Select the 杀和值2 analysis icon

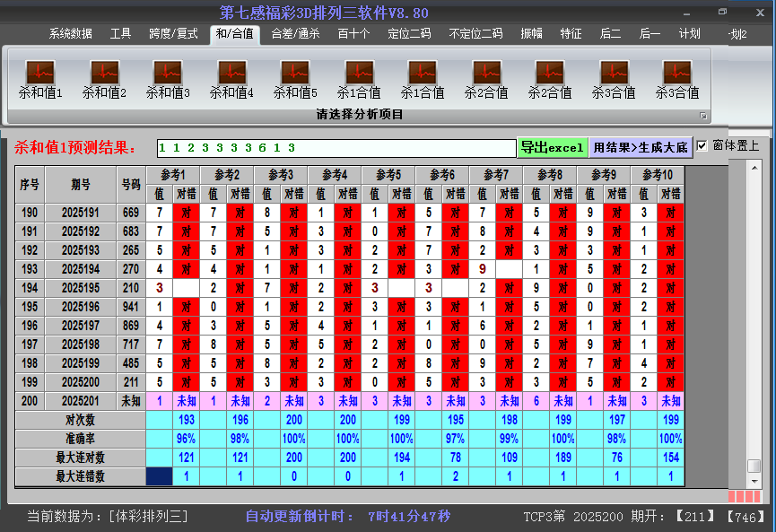pos(104,79)
